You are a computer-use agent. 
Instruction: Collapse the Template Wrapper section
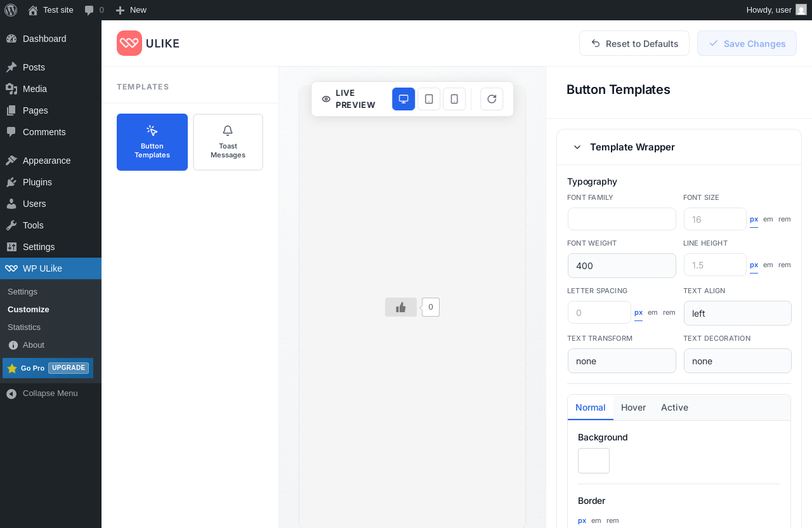(577, 147)
